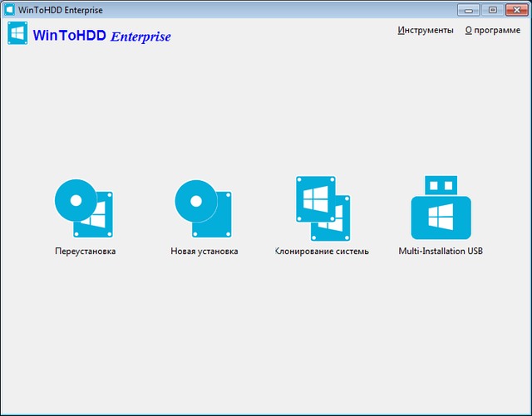The width and height of the screenshot is (532, 416).
Task: Click the New Installation disc icon
Action: click(203, 208)
